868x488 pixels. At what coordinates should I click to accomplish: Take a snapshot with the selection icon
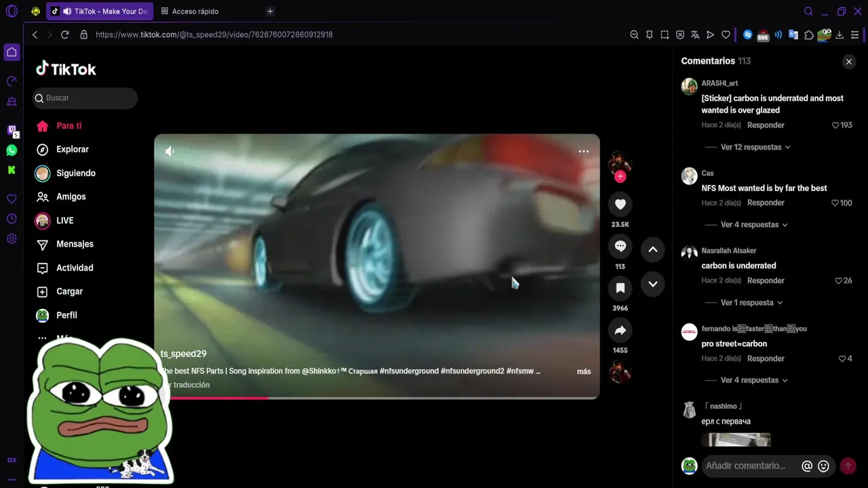pos(665,35)
